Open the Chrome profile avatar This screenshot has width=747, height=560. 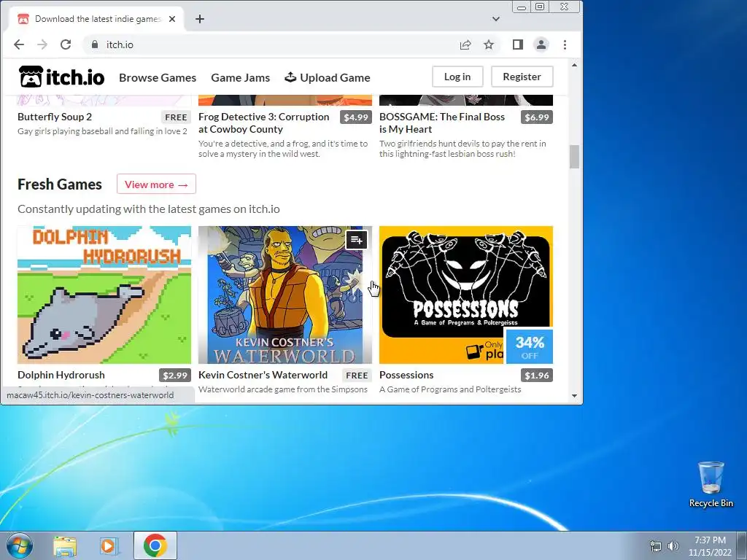541,44
